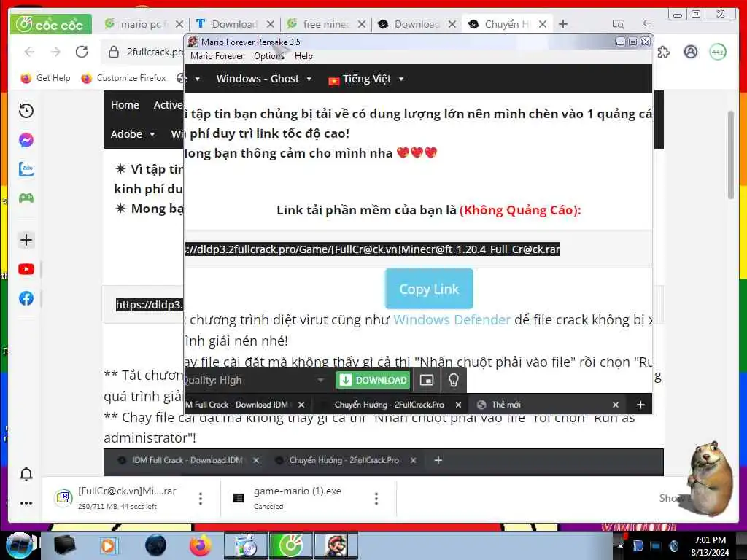747x560 pixels.
Task: Open the Help menu in Mario Forever
Action: 303,56
